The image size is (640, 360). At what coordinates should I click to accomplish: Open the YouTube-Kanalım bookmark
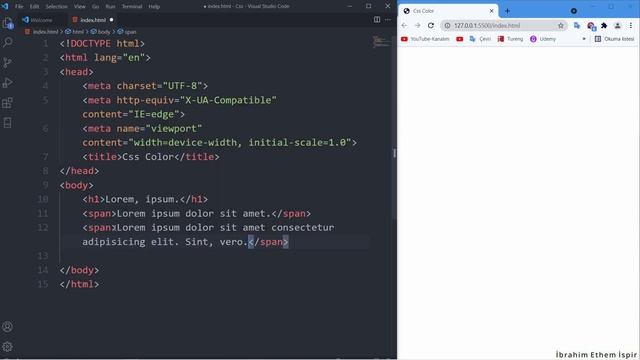[x=425, y=39]
